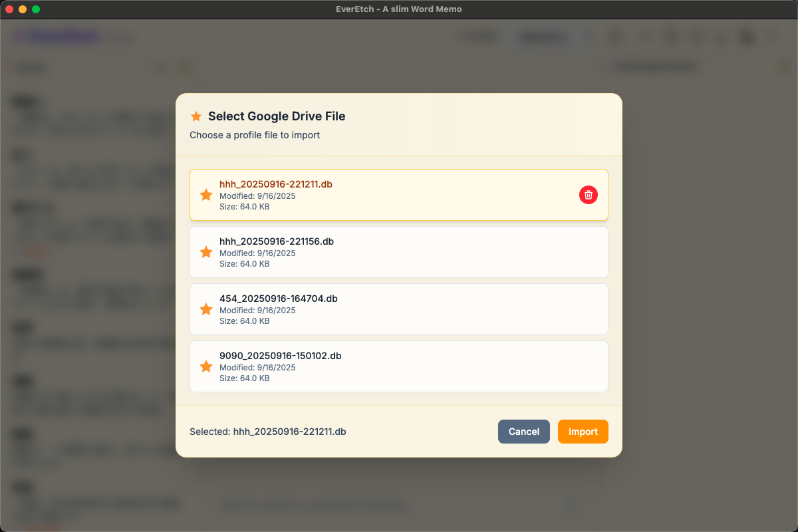Select the hhh_20250916-221156.db file name
The width and height of the screenshot is (798, 532).
276,241
